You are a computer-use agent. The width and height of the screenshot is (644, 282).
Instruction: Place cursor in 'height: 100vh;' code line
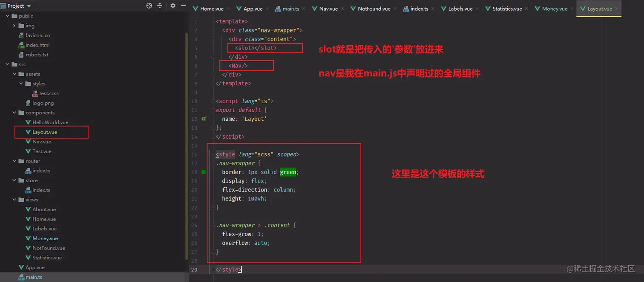click(244, 199)
